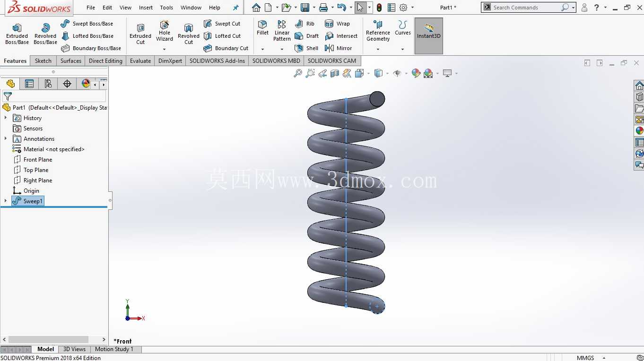Open the Linear Pattern tool
The height and width of the screenshot is (361, 644).
click(282, 31)
